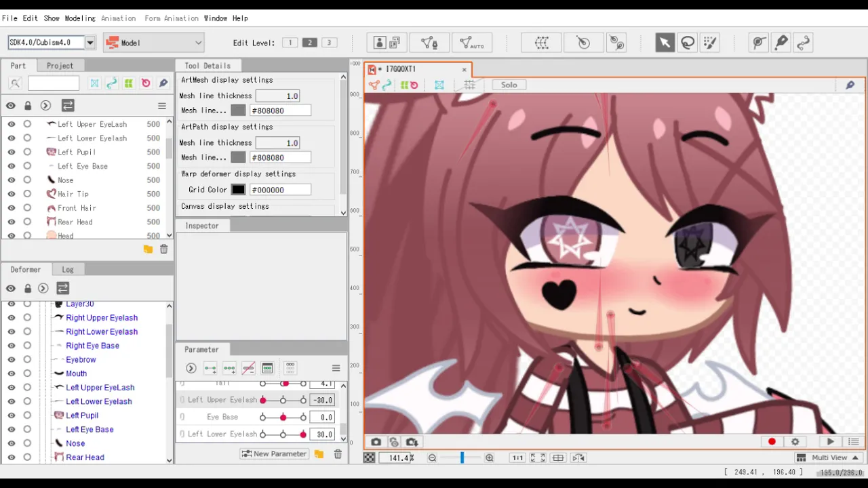Hide the Front Hair part

point(11,208)
